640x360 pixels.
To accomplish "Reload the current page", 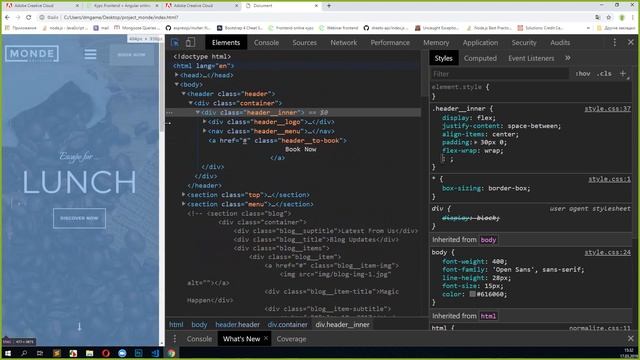I will tap(29, 17).
